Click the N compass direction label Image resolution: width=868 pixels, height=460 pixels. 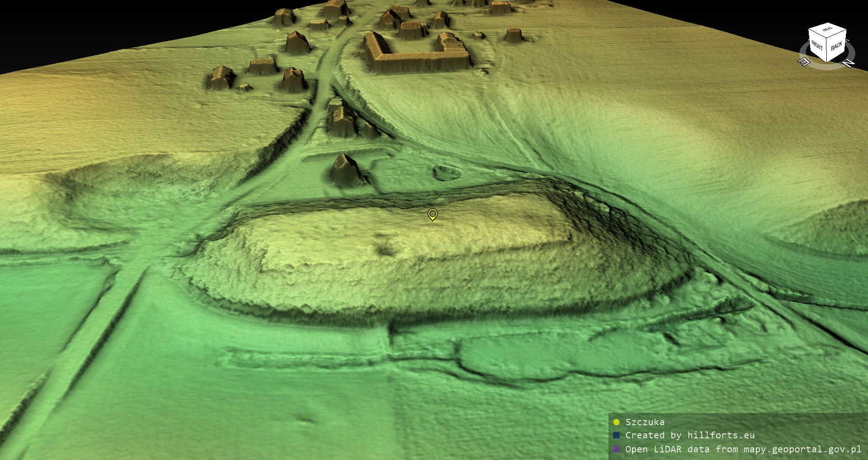[x=849, y=63]
